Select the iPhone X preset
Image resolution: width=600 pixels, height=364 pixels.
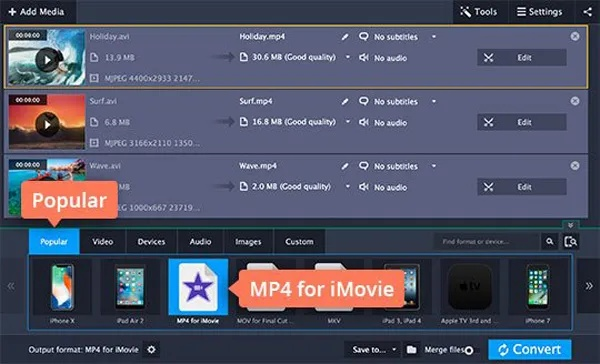pyautogui.click(x=62, y=292)
